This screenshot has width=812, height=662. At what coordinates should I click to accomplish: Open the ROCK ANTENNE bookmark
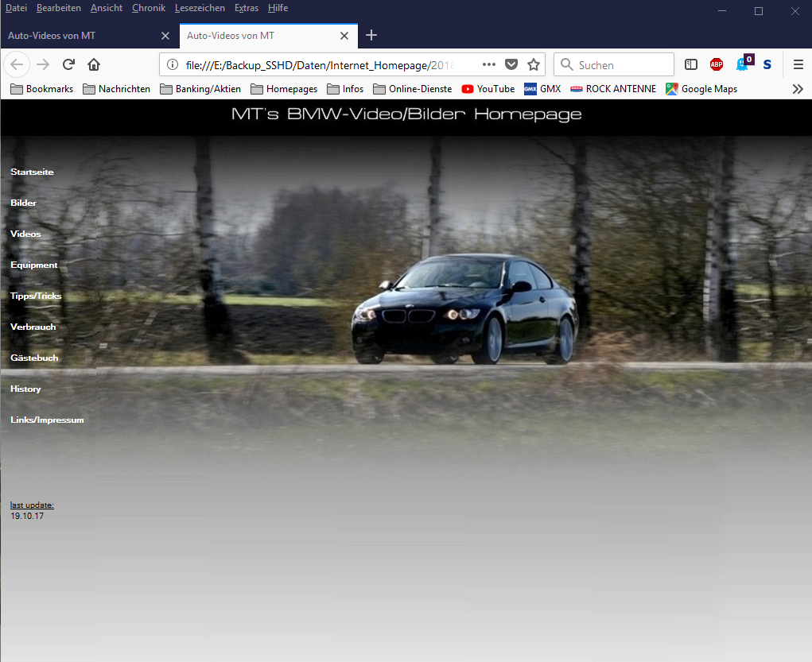pos(613,89)
